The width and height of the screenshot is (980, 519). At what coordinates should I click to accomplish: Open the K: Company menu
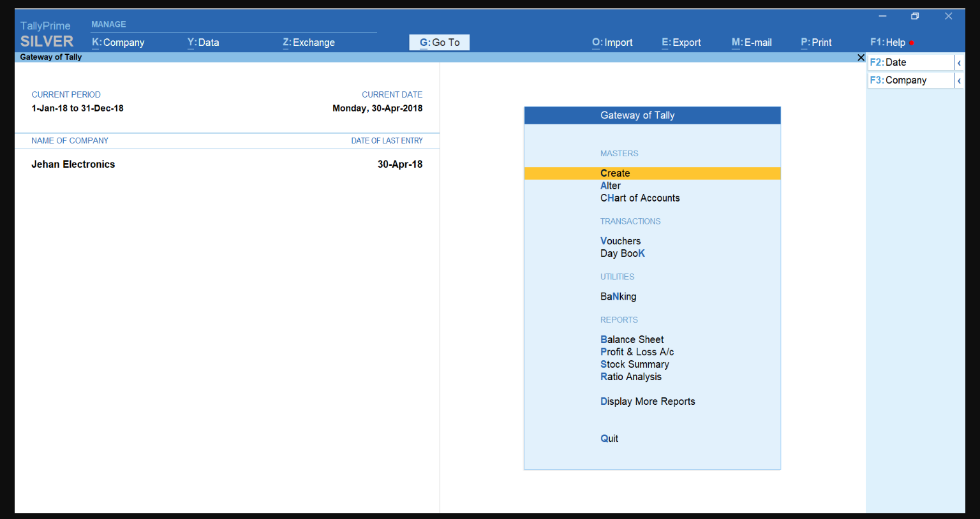[118, 43]
